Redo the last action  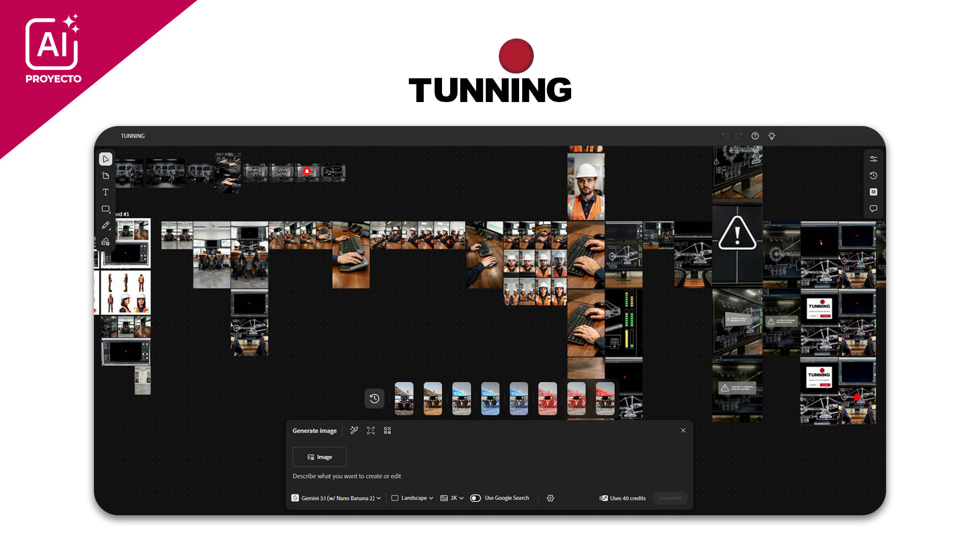click(739, 136)
